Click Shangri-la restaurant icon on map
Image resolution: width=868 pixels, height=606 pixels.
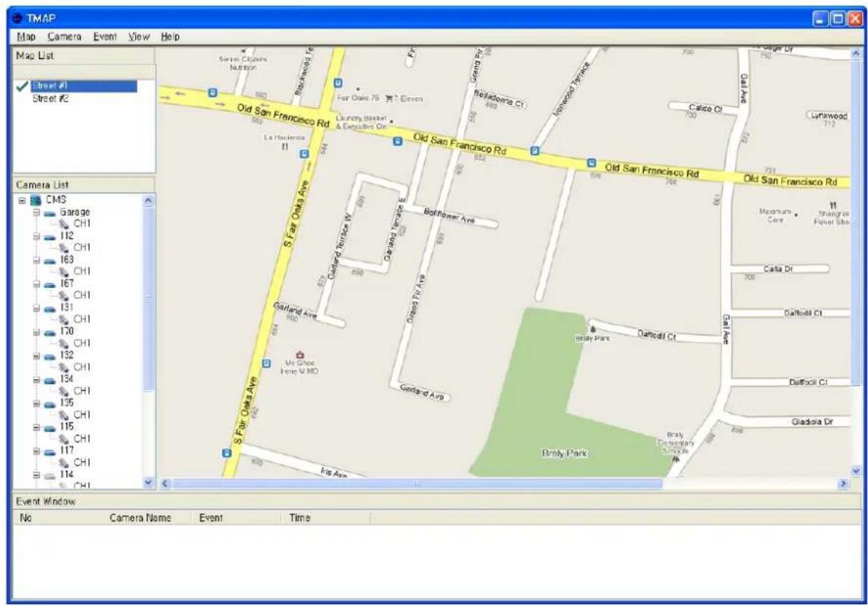[833, 206]
